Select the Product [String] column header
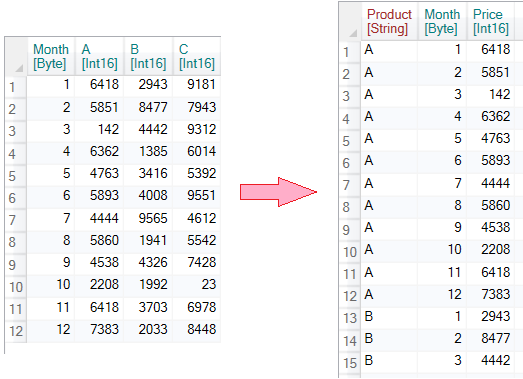The image size is (523, 379). 389,21
